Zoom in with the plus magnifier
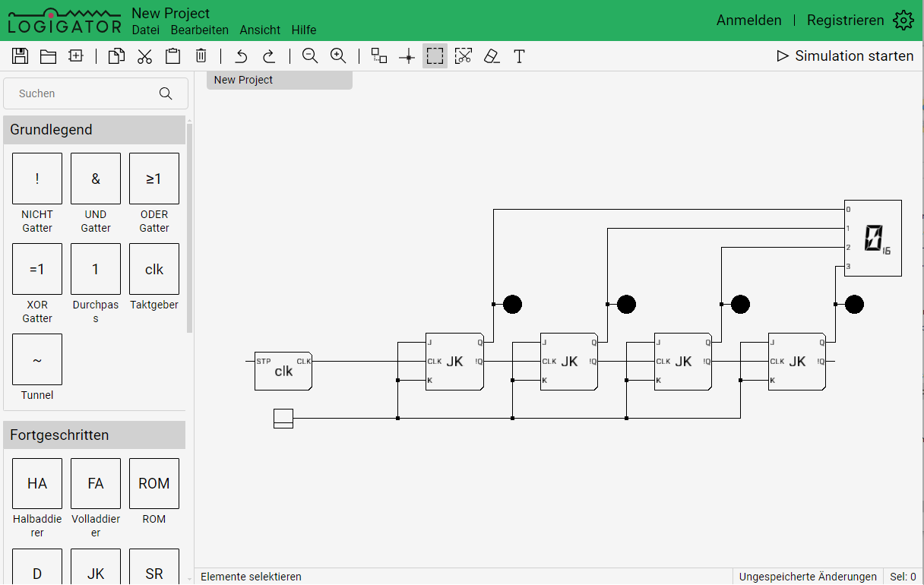The width and height of the screenshot is (924, 585). pyautogui.click(x=338, y=56)
